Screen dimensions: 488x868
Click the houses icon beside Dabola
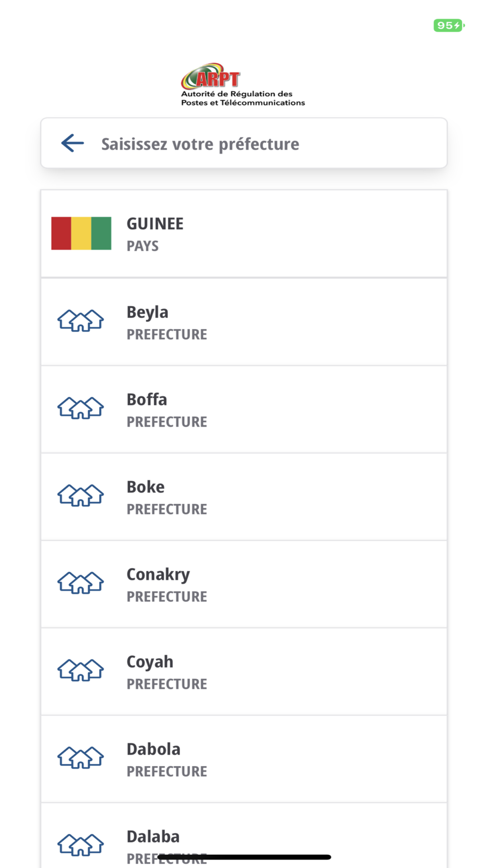[x=81, y=758]
